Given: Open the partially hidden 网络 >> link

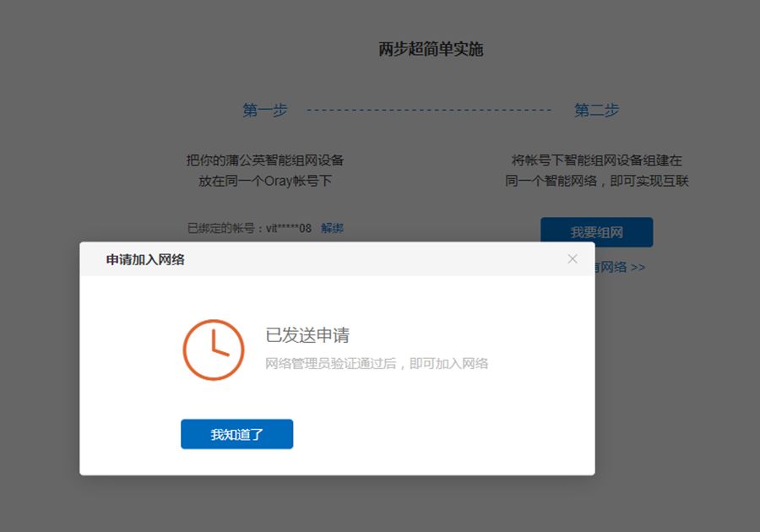Looking at the screenshot, I should point(621,267).
